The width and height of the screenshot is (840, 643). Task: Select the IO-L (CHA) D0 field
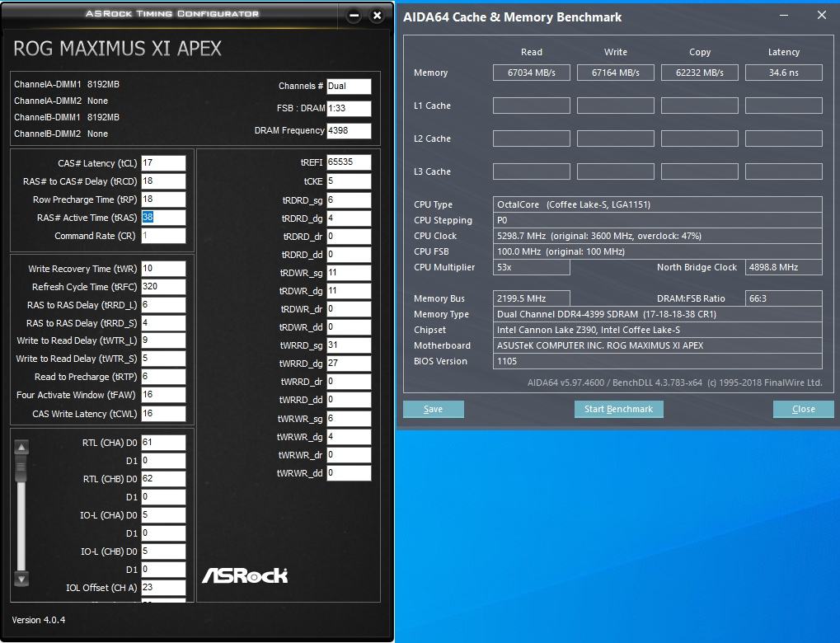point(163,515)
